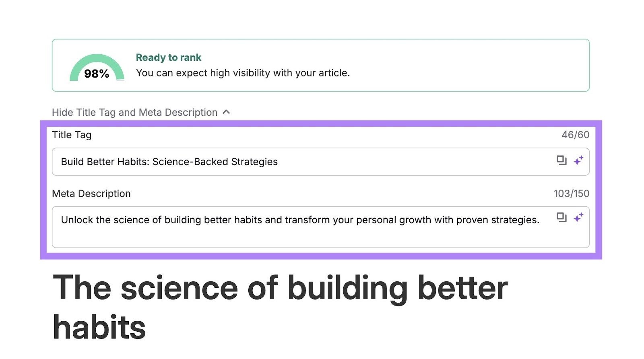Click the Ready to rank heading text
The height and width of the screenshot is (359, 644).
168,57
